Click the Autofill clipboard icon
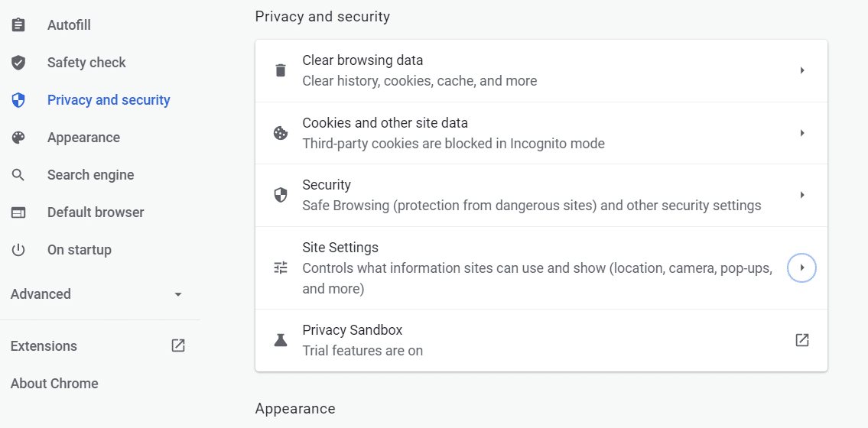 click(x=18, y=25)
